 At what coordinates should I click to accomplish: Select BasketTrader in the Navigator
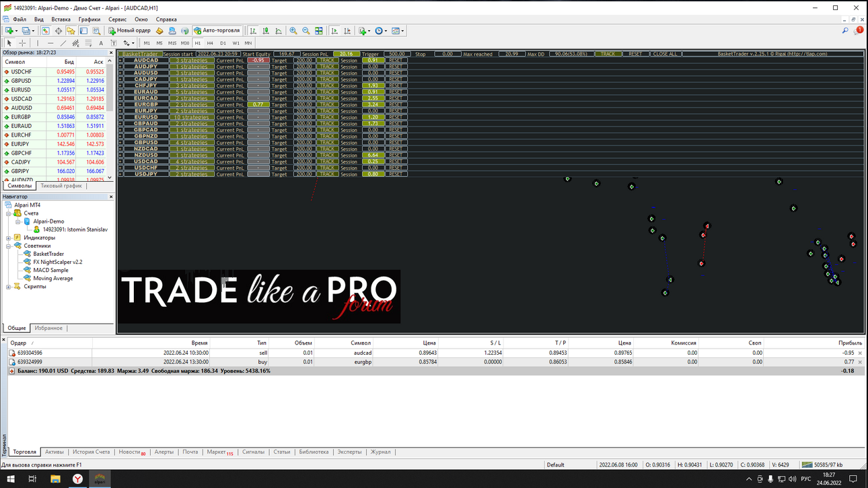click(x=48, y=254)
